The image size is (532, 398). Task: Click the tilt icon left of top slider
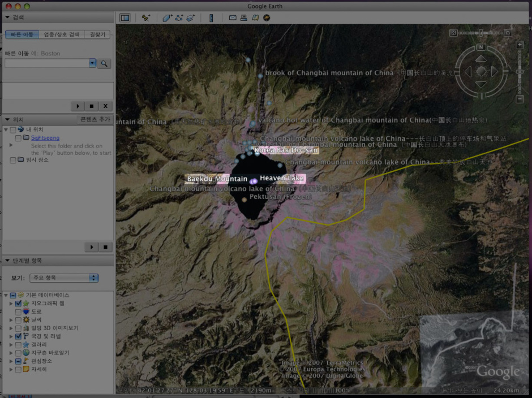[x=453, y=33]
